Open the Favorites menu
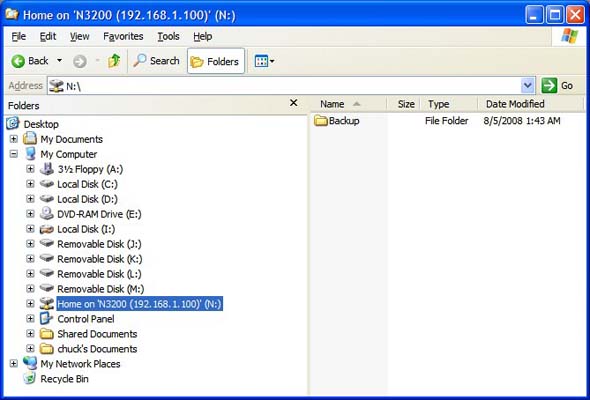Screen dimensions: 590x400 click(123, 36)
